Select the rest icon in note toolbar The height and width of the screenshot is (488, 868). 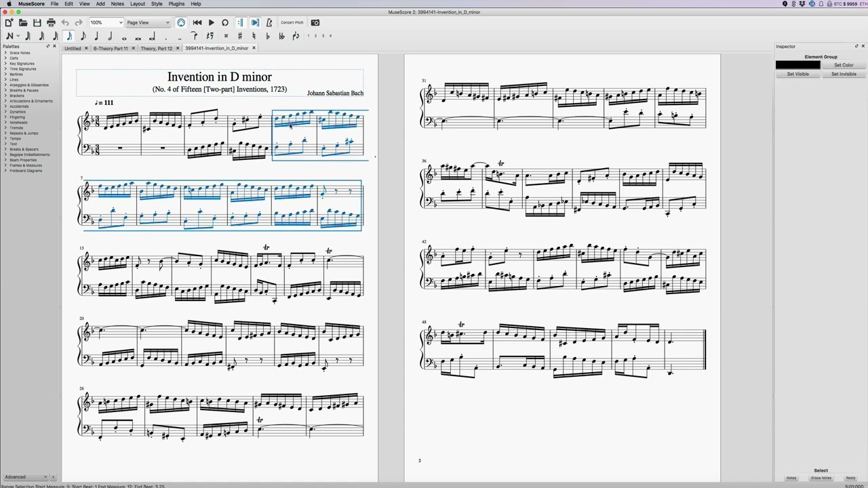(210, 36)
